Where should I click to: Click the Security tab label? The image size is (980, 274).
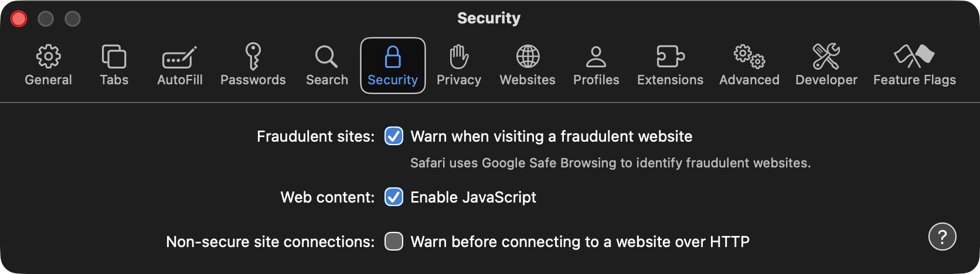pos(393,80)
